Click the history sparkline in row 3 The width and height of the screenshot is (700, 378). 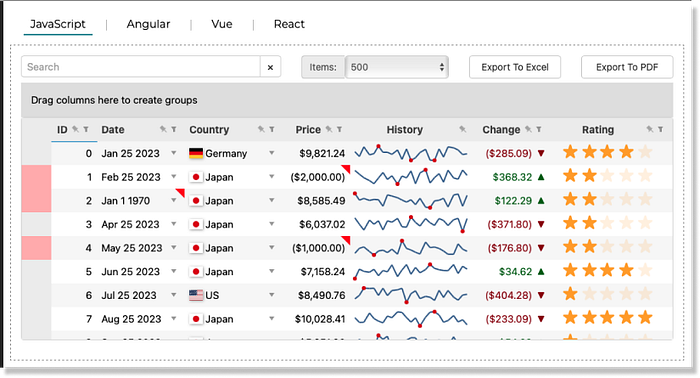tap(411, 224)
